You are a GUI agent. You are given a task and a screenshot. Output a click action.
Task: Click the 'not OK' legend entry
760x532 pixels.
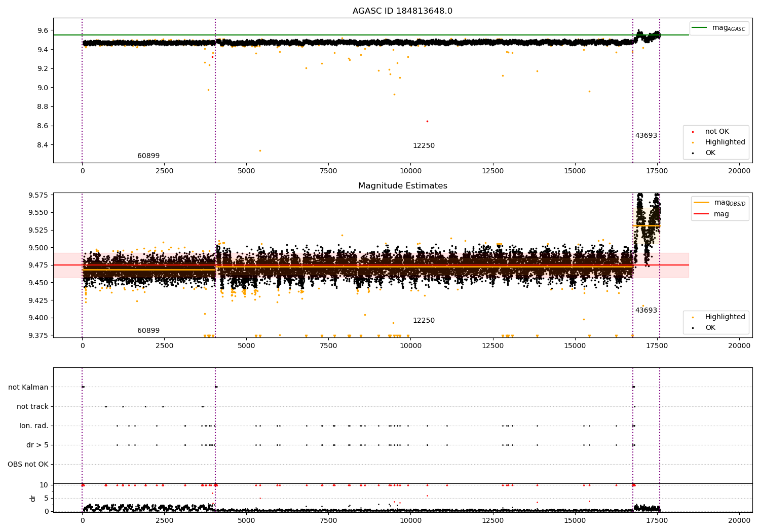(717, 132)
